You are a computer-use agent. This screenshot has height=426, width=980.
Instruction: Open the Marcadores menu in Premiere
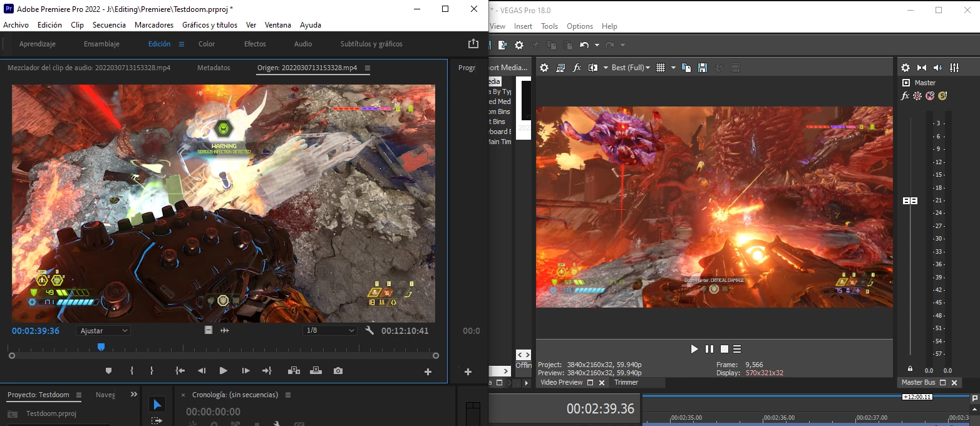(x=154, y=25)
